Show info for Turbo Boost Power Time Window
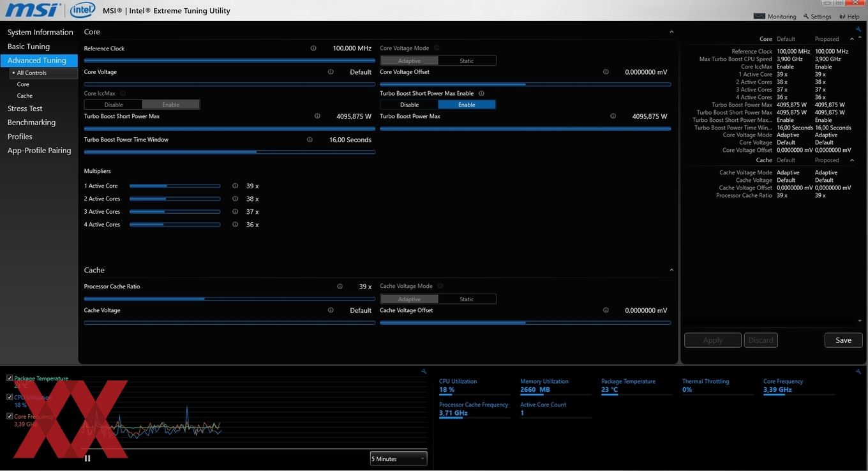The width and height of the screenshot is (868, 471). coord(310,140)
